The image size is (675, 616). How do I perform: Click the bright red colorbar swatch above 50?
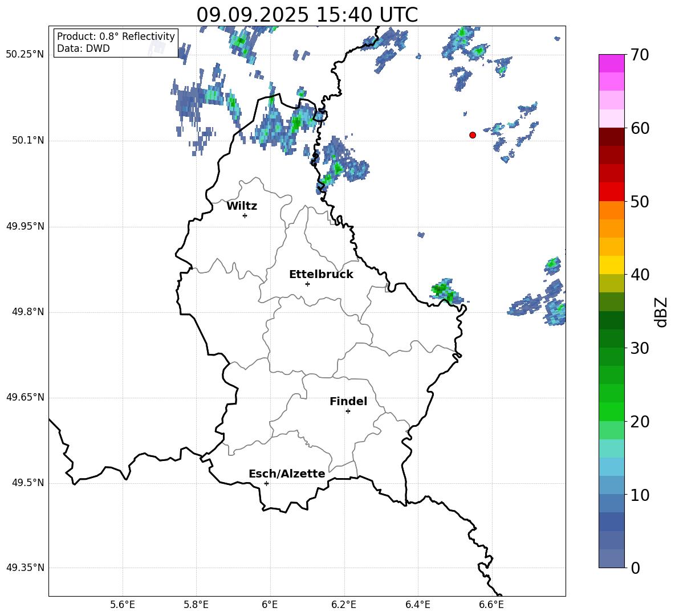point(612,192)
